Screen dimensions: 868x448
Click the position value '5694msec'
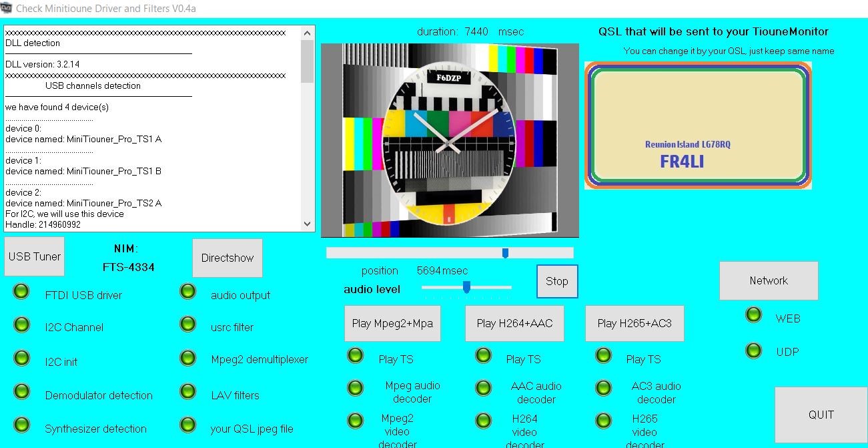(442, 270)
